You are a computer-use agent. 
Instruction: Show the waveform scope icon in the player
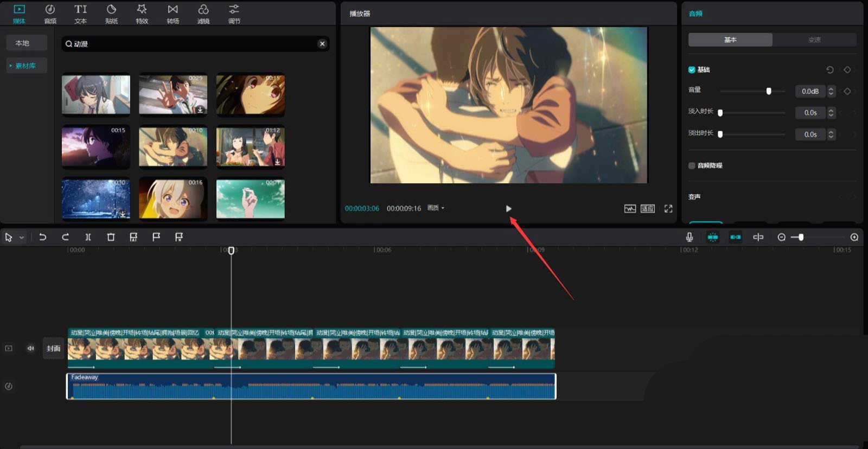(630, 209)
